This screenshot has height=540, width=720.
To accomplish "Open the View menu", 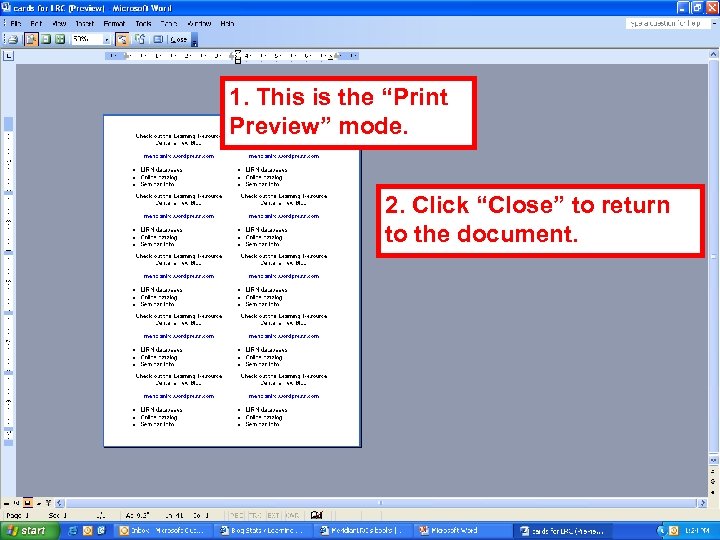I will point(59,23).
